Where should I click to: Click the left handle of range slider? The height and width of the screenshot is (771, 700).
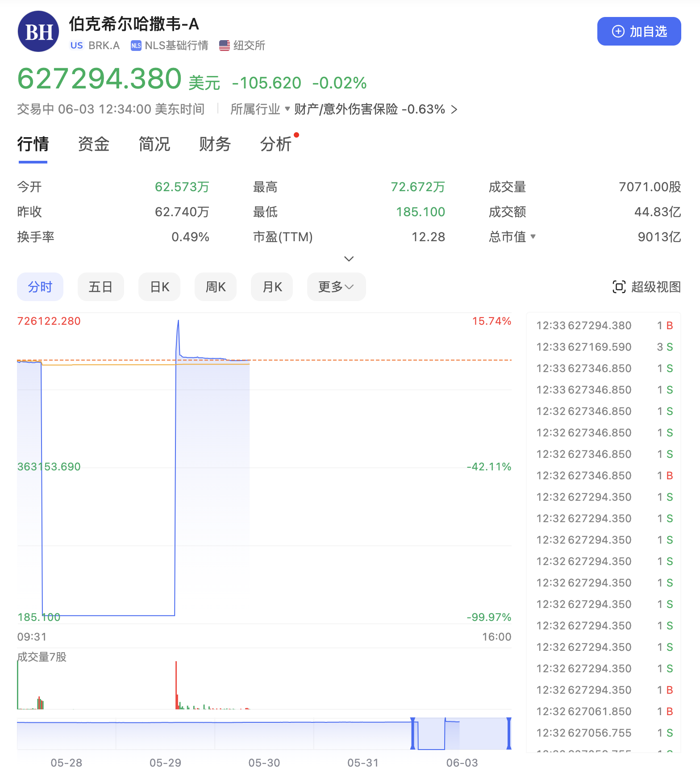point(413,733)
